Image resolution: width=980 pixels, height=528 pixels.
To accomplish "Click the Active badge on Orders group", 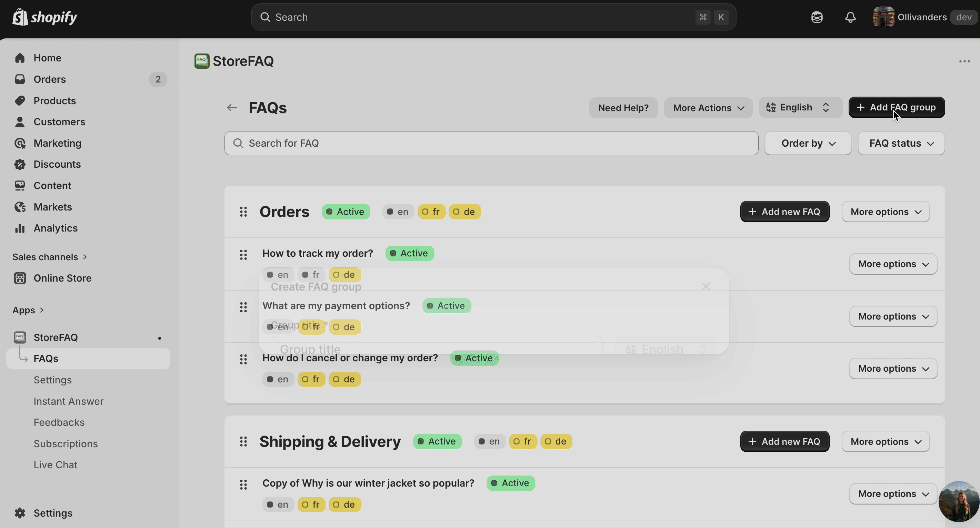I will [x=346, y=212].
